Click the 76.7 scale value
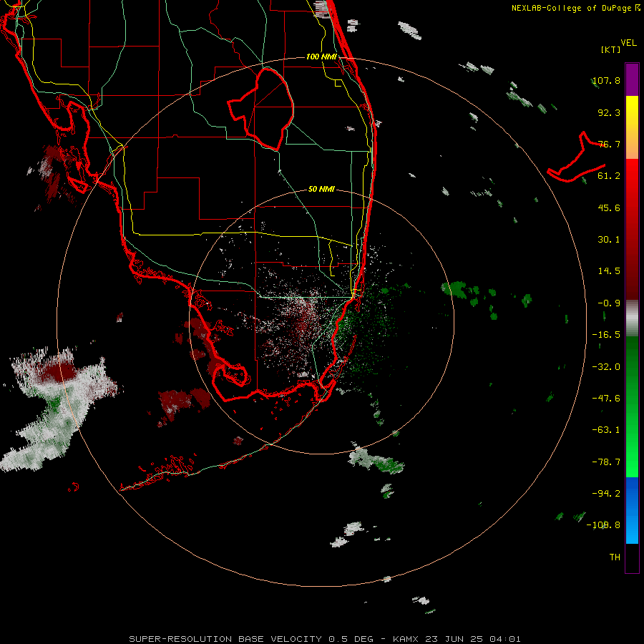644x644 pixels. pos(609,144)
